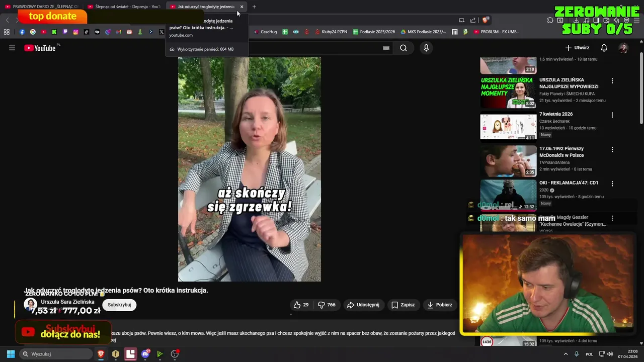The image size is (644, 362).
Task: Open options menu for 7 kwietnia 2026
Action: pos(612,115)
